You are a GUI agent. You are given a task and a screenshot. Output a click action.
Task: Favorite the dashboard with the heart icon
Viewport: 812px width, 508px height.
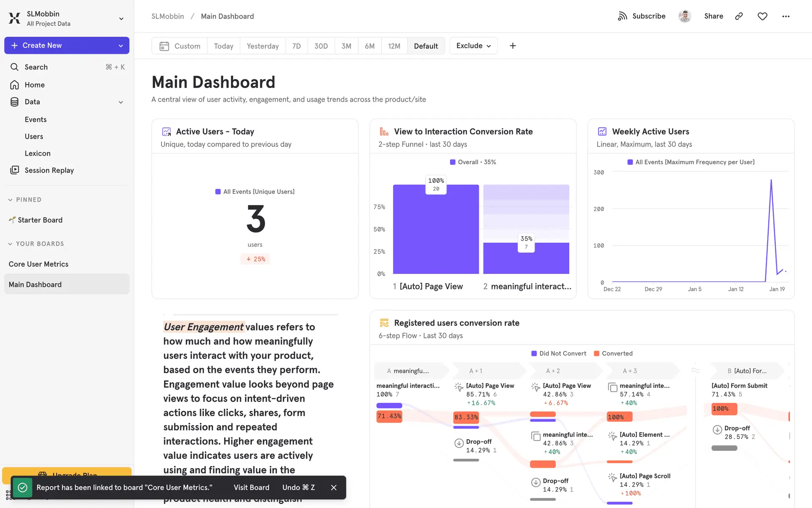[762, 16]
